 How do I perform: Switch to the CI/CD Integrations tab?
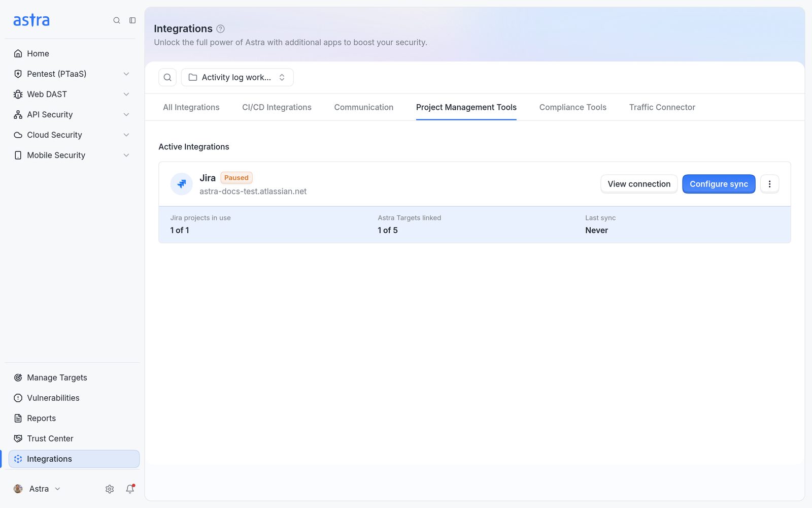tap(277, 107)
